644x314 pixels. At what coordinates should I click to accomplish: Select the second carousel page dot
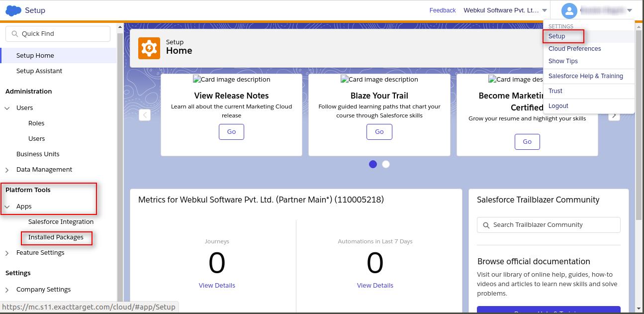tap(386, 164)
